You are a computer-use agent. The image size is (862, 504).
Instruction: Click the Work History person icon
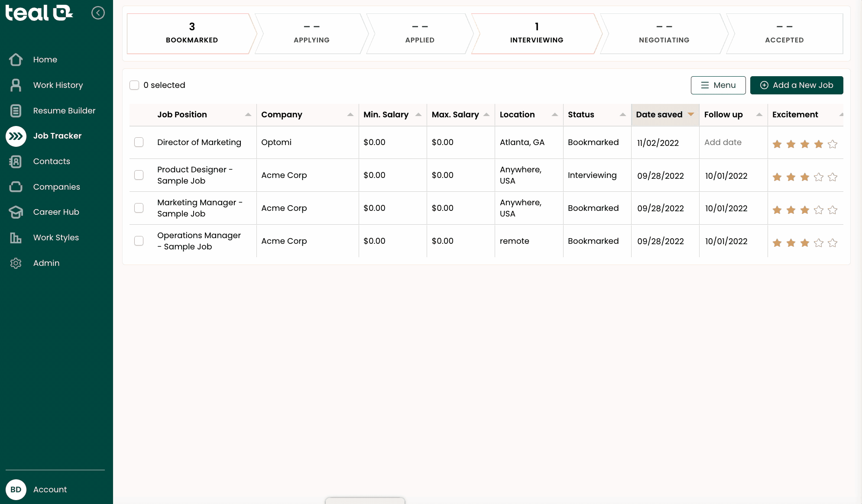click(16, 85)
